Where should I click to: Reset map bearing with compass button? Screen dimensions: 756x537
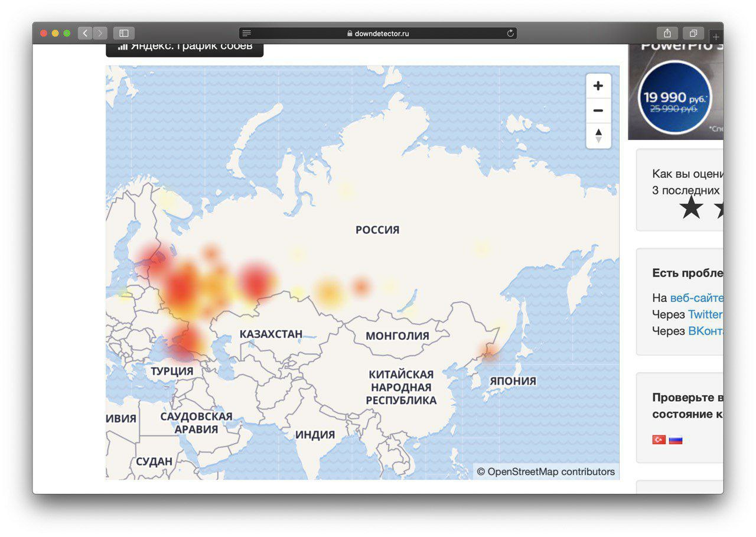598,135
